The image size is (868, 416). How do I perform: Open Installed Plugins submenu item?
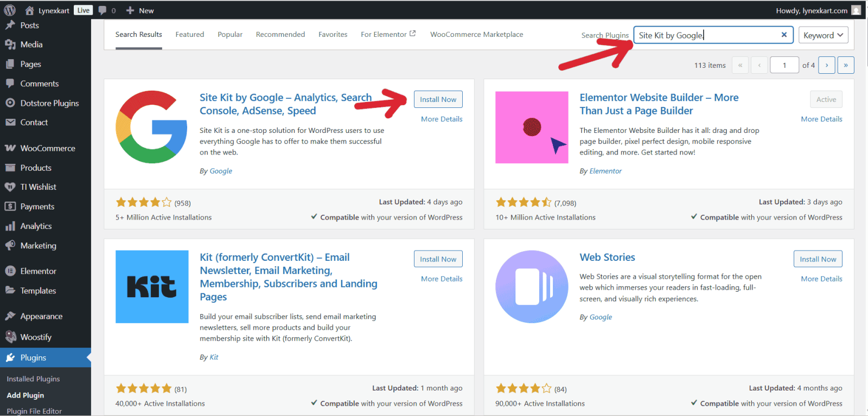[33, 379]
